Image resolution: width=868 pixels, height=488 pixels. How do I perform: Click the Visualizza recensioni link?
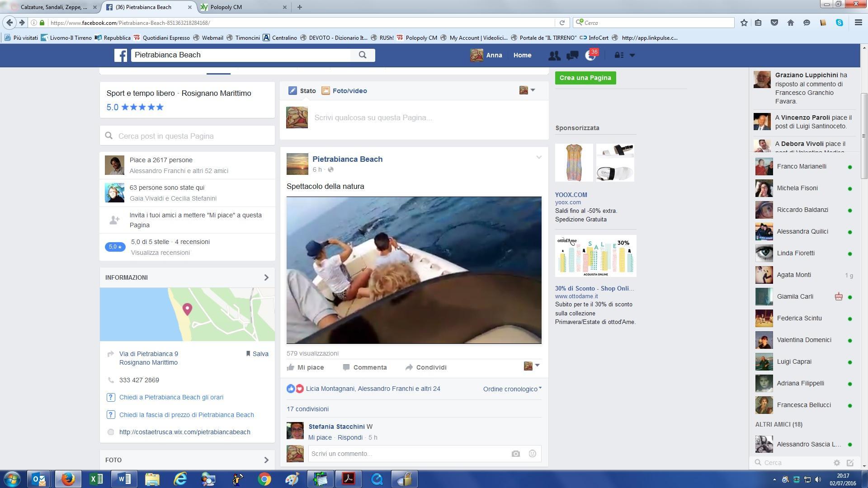coord(160,253)
